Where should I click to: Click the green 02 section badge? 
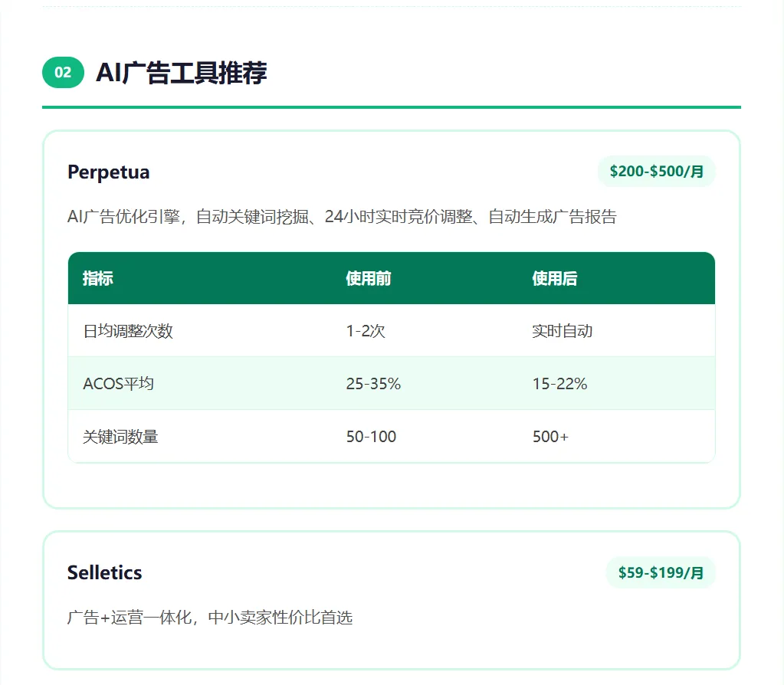coord(63,73)
